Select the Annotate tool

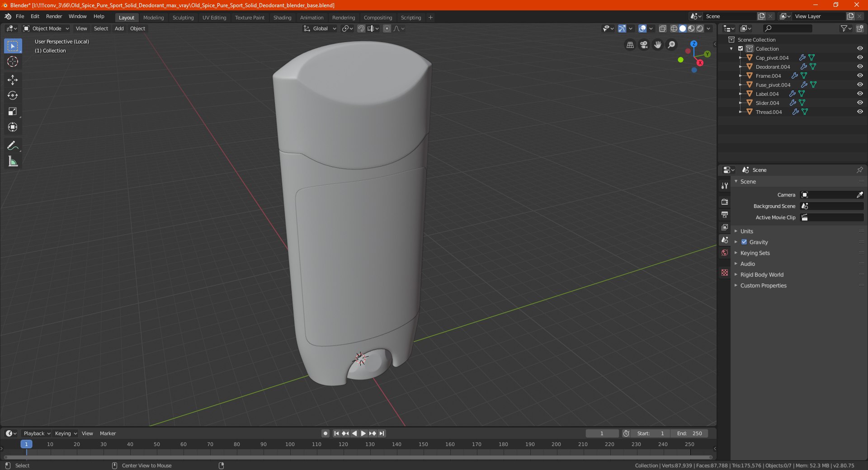pyautogui.click(x=13, y=146)
